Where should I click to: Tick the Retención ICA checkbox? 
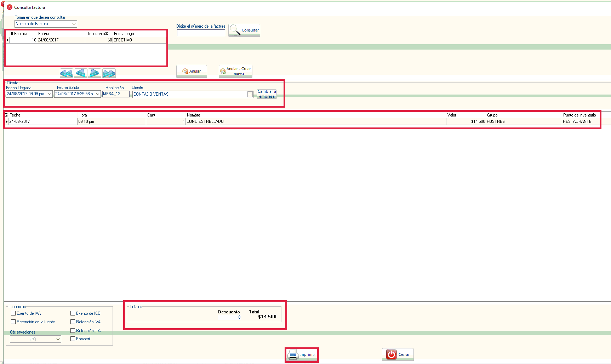73,331
